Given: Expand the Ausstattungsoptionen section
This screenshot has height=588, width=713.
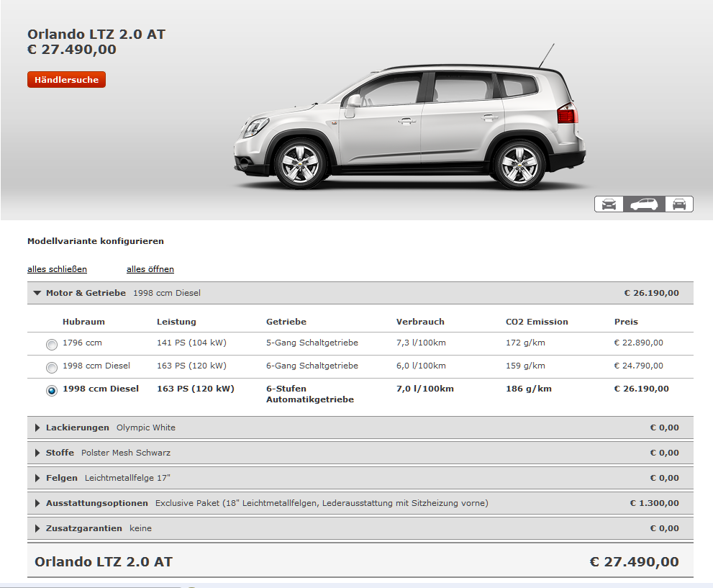Looking at the screenshot, I should click(360, 503).
